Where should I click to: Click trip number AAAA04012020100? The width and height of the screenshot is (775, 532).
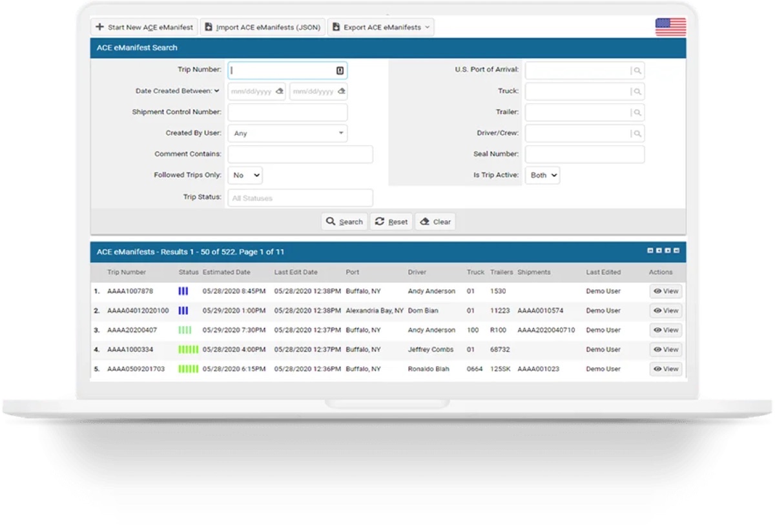pos(138,311)
